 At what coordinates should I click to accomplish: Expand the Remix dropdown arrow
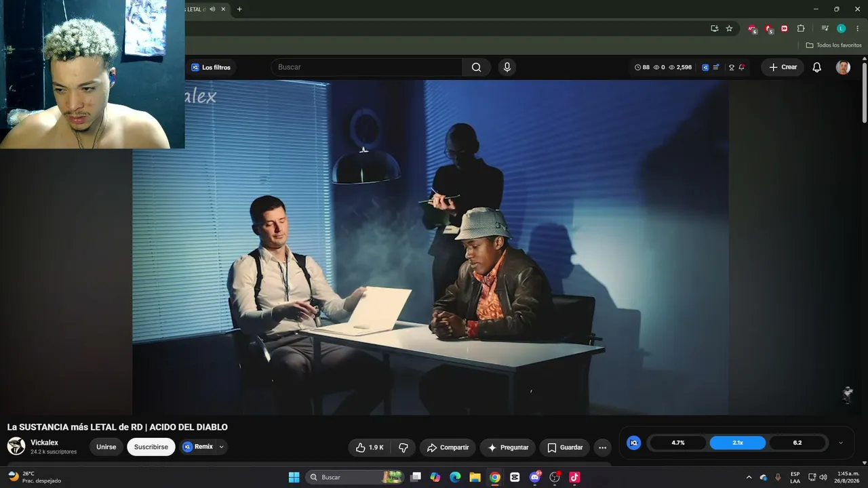tap(222, 447)
